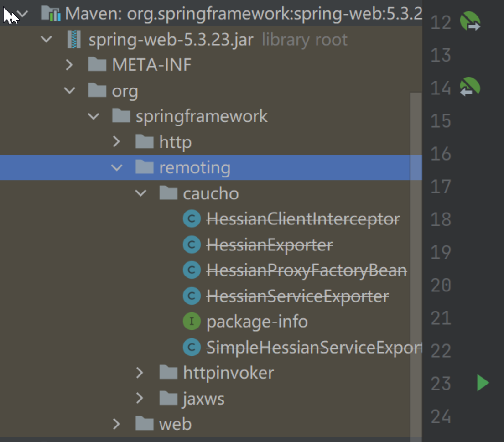Select the http folder
Image resolution: width=504 pixels, height=442 pixels.
pos(175,142)
